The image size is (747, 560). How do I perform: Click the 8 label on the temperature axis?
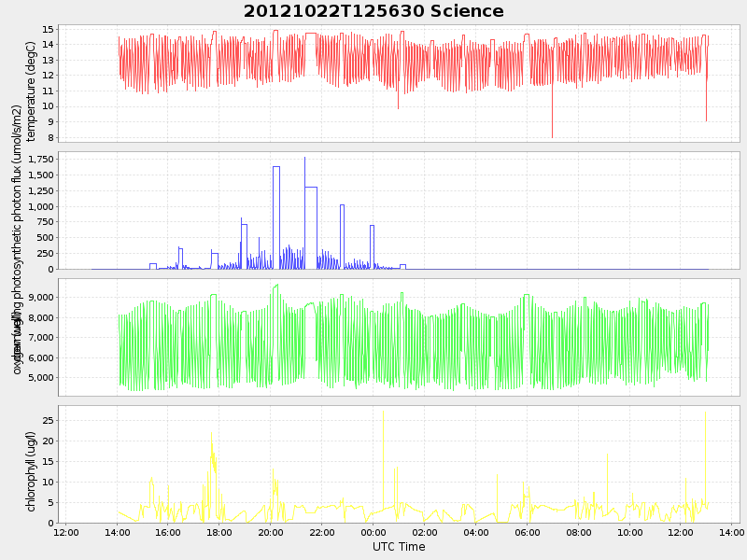[x=50, y=137]
